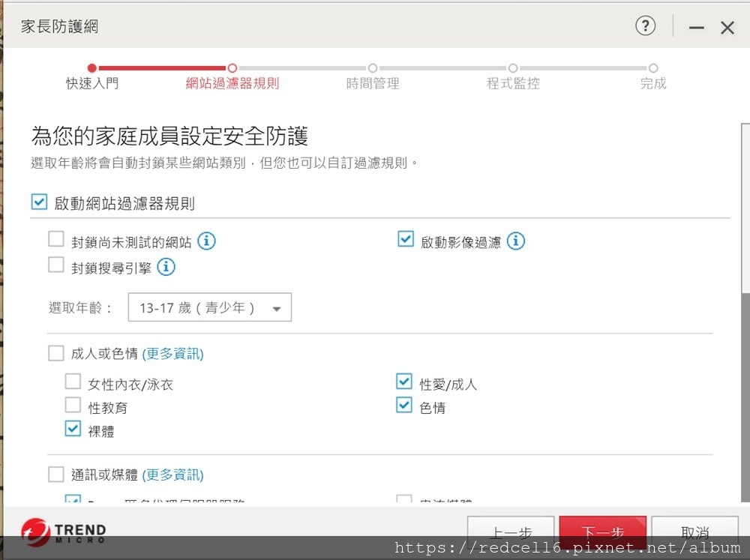Click the vertical scrollbar thumb
Viewport: 750px width, 560px height.
coord(745,208)
